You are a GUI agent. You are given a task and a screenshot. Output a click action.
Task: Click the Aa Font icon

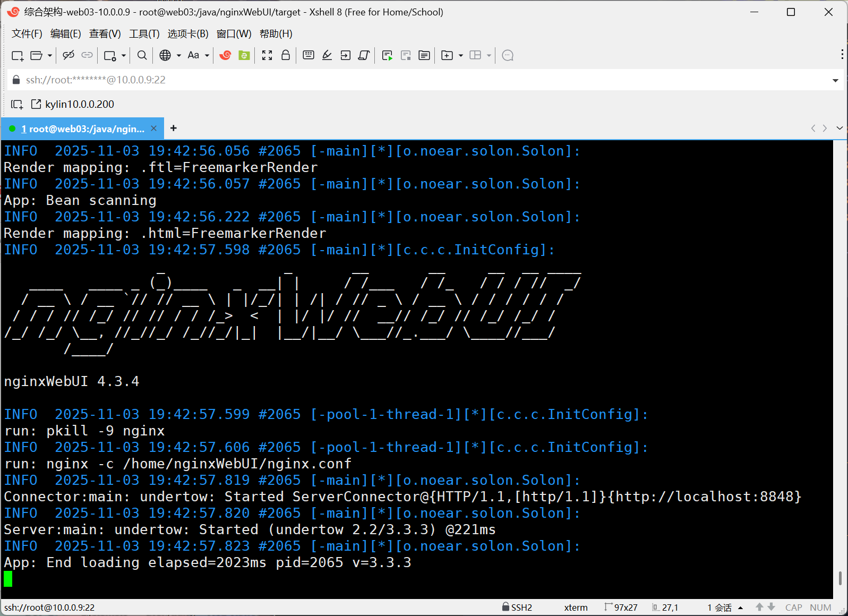click(x=193, y=55)
